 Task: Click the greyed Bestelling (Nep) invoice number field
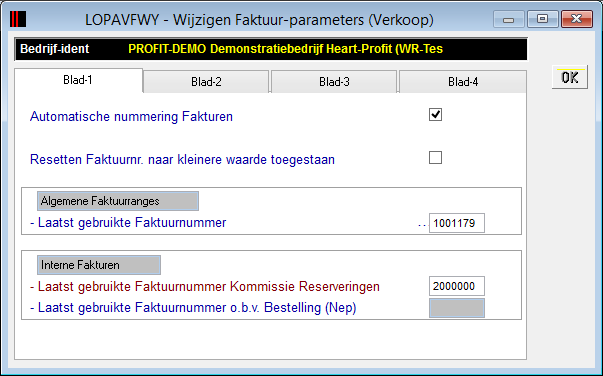(x=457, y=308)
